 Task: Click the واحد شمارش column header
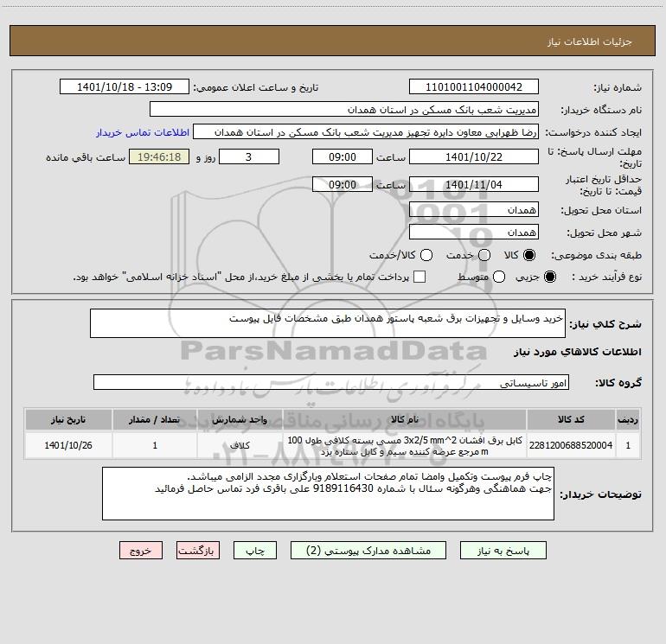(240, 419)
